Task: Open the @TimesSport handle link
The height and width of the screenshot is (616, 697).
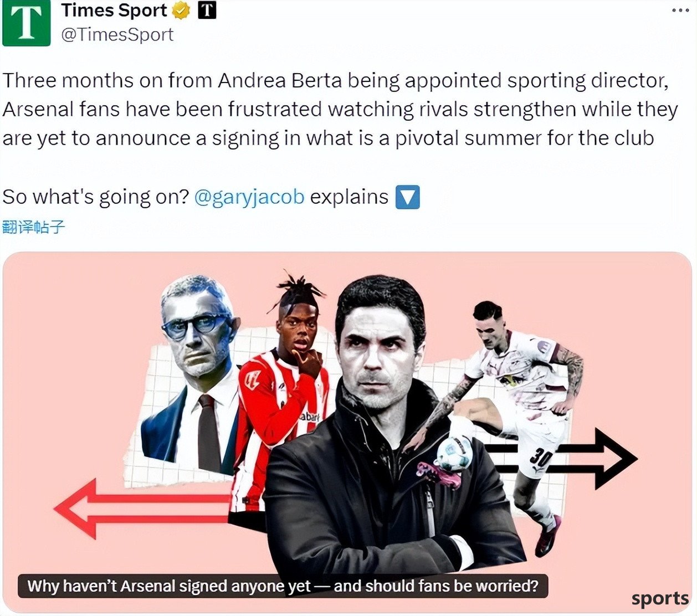Action: (x=117, y=34)
